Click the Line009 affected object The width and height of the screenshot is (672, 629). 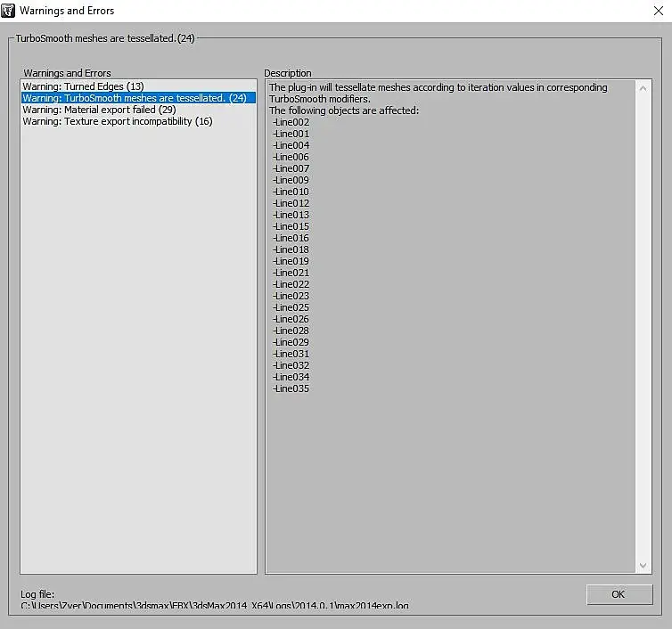pyautogui.click(x=291, y=180)
